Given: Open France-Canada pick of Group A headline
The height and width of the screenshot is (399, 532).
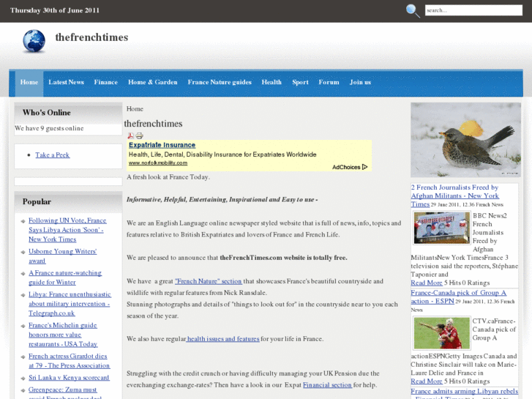Looking at the screenshot, I should [x=458, y=297].
